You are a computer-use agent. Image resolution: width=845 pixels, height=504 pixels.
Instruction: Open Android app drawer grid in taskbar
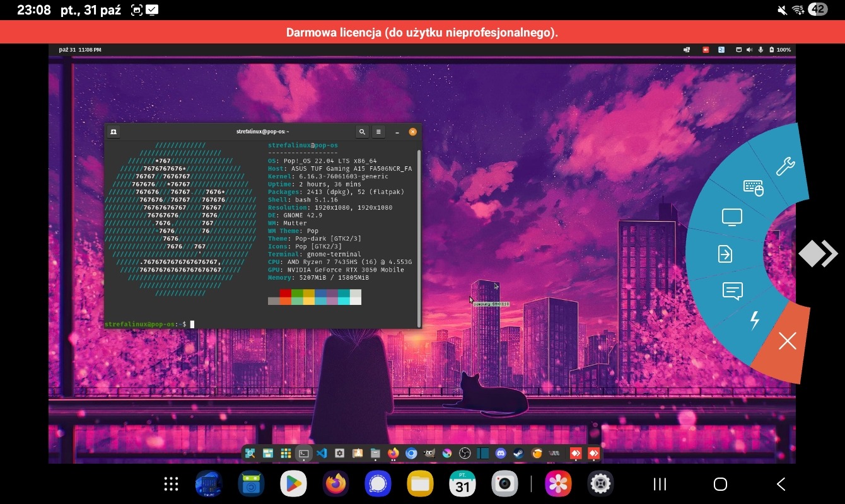tap(170, 484)
